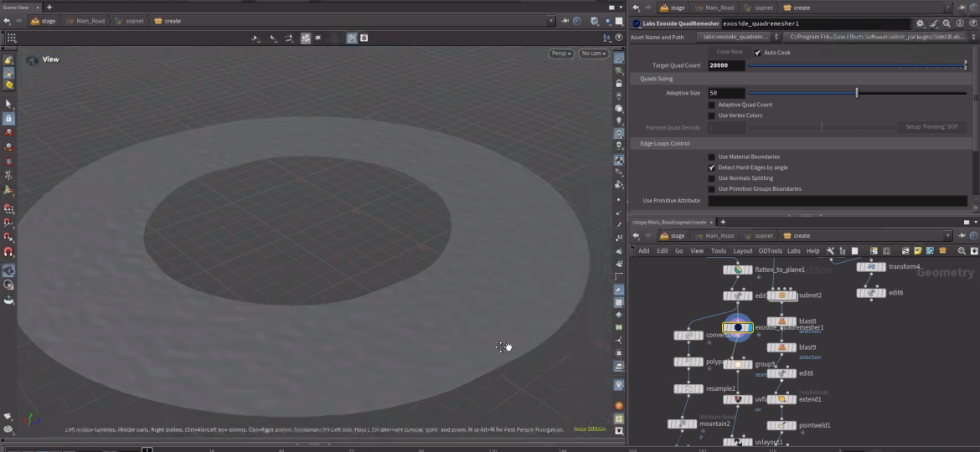Screen dimensions: 980x452
Task: Open the Labs menu in network editor
Action: (793, 251)
